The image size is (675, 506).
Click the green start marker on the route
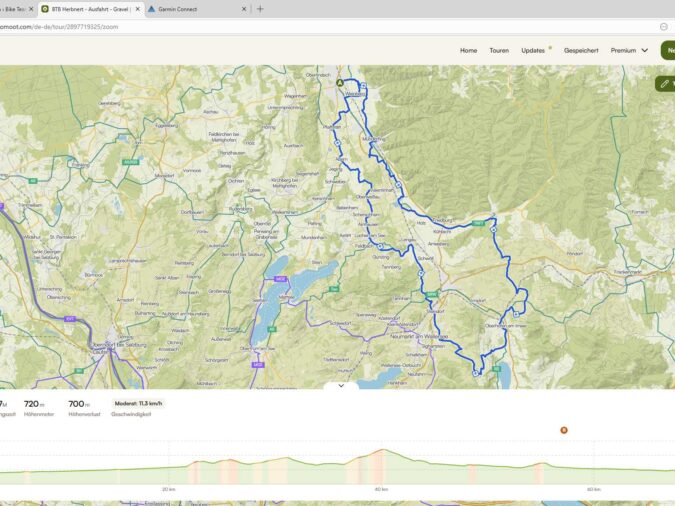pyautogui.click(x=339, y=83)
